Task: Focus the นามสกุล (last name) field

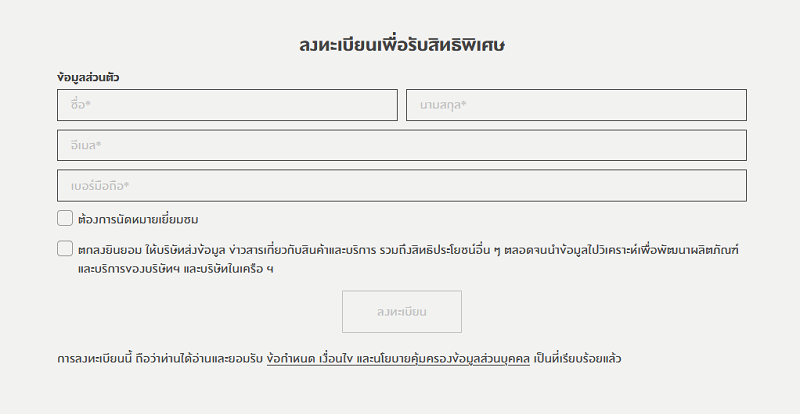Action: [576, 105]
